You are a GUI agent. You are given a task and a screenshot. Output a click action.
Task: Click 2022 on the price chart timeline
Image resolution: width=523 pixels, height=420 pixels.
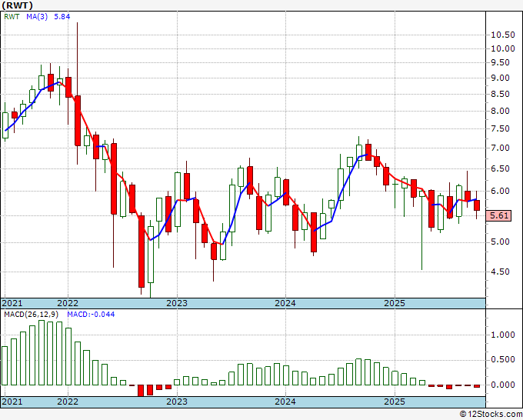(x=68, y=303)
